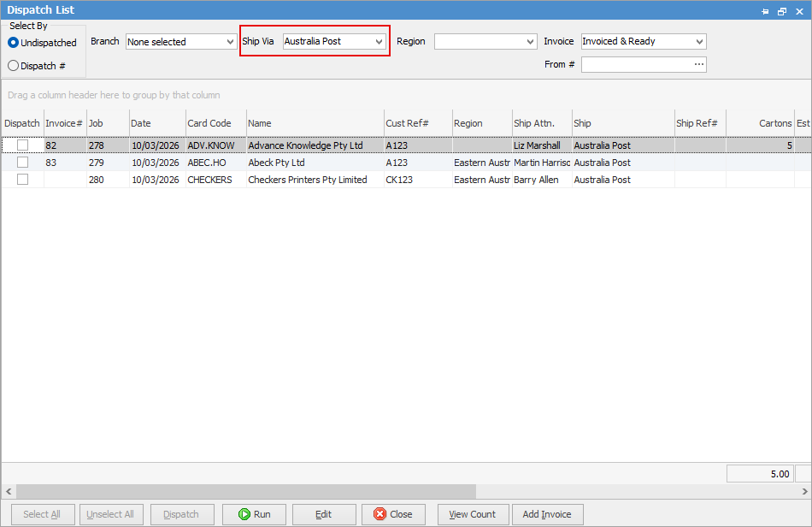812x527 pixels.
Task: Click the Add Invoice button
Action: coord(547,514)
